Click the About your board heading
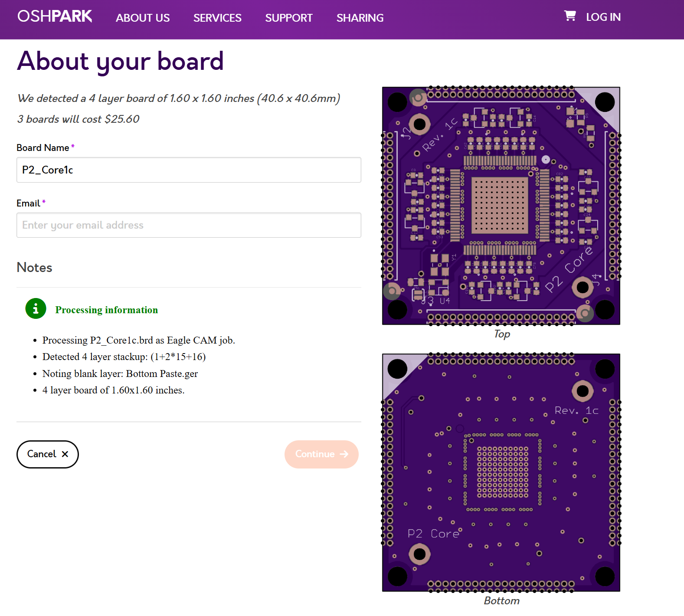This screenshot has width=684, height=616. click(120, 61)
